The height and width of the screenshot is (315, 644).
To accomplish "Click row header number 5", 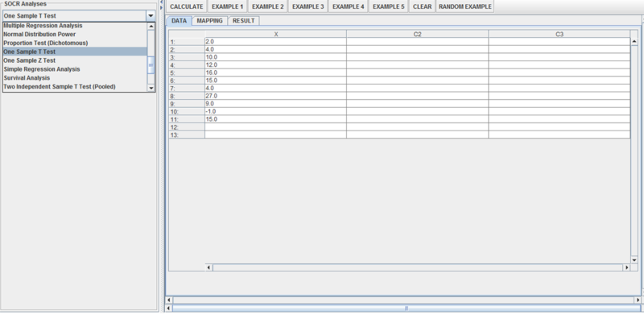I will tap(187, 73).
